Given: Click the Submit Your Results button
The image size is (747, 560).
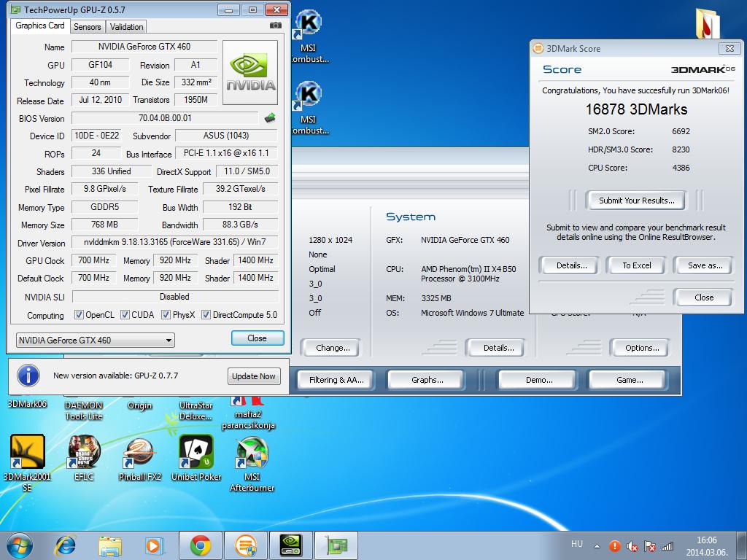Looking at the screenshot, I should point(636,201).
